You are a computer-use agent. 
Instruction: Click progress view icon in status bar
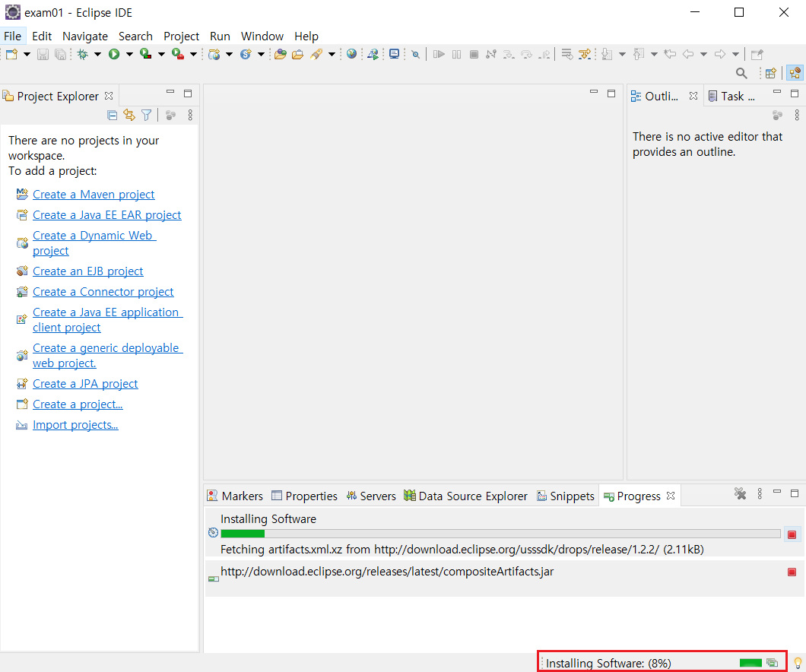772,663
